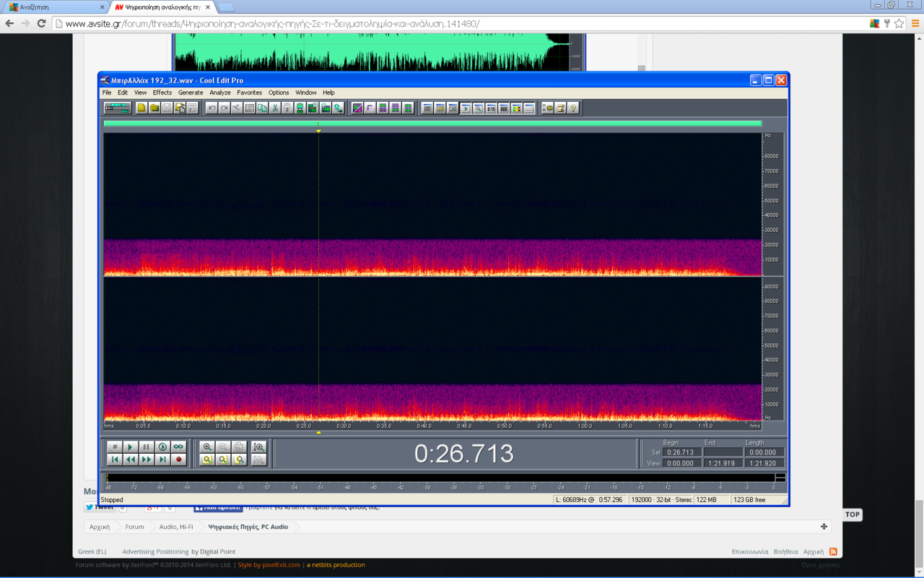924x578 pixels.
Task: Click the View End field showing 1:21.919
Action: coord(723,463)
